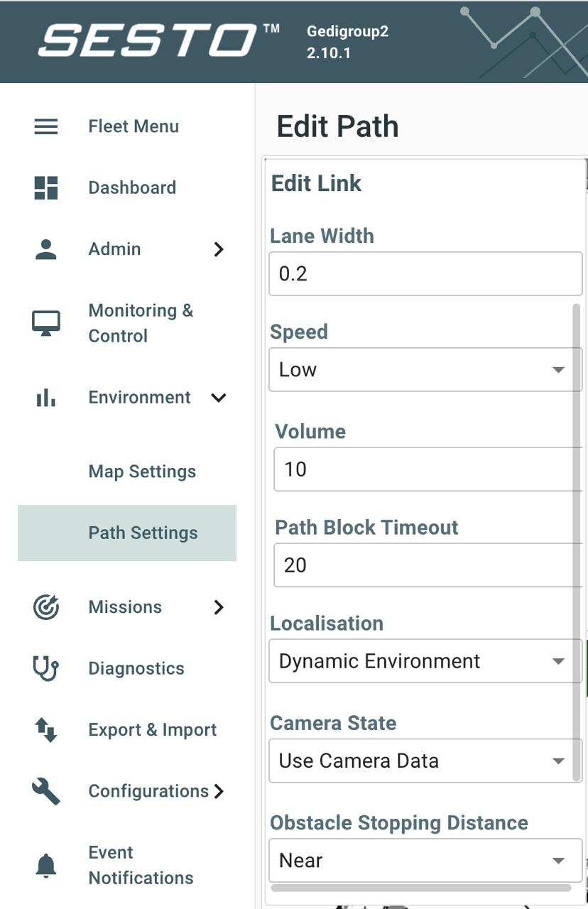Open Diagnostics stethoscope icon
Image resolution: width=588 pixels, height=909 pixels.
(46, 668)
